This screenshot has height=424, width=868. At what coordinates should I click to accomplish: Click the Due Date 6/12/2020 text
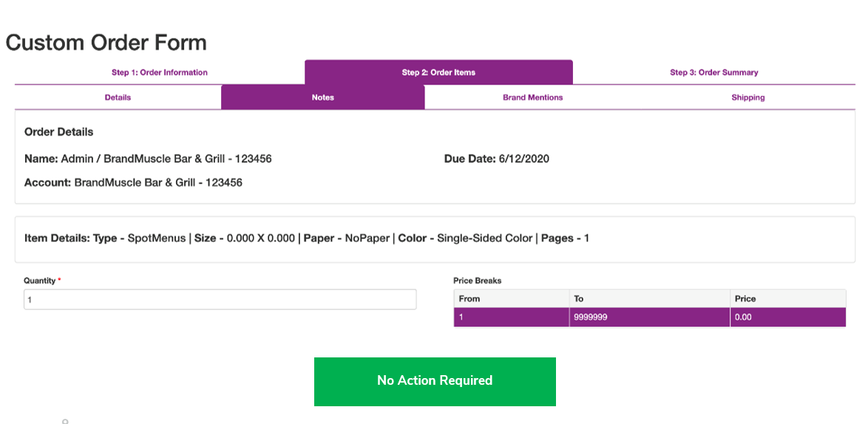pos(497,159)
